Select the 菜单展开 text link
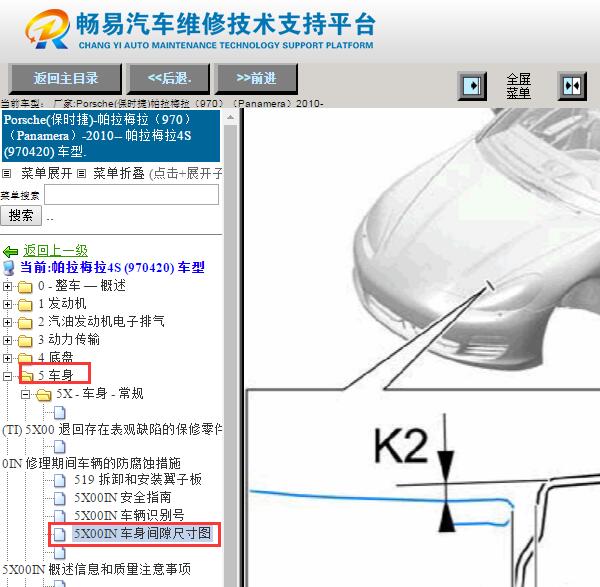The image size is (600, 587). 47,173
